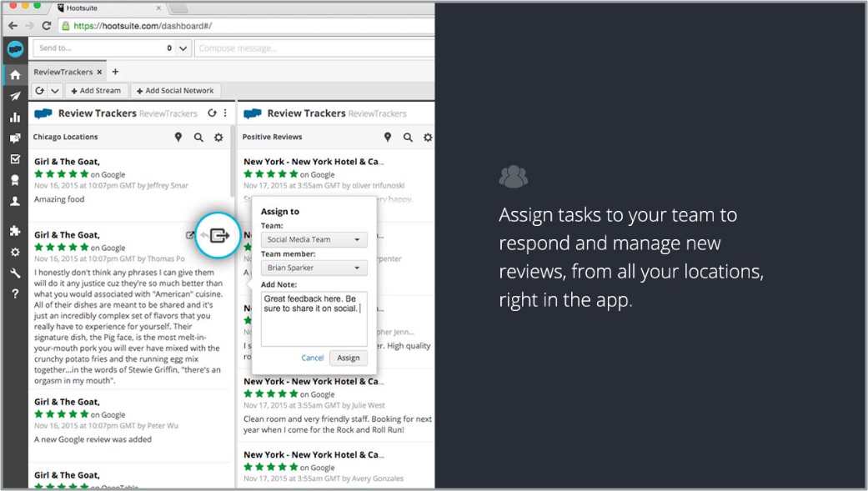The width and height of the screenshot is (868, 491).
Task: Refresh the Chicago Locations stream header
Action: pyautogui.click(x=212, y=113)
